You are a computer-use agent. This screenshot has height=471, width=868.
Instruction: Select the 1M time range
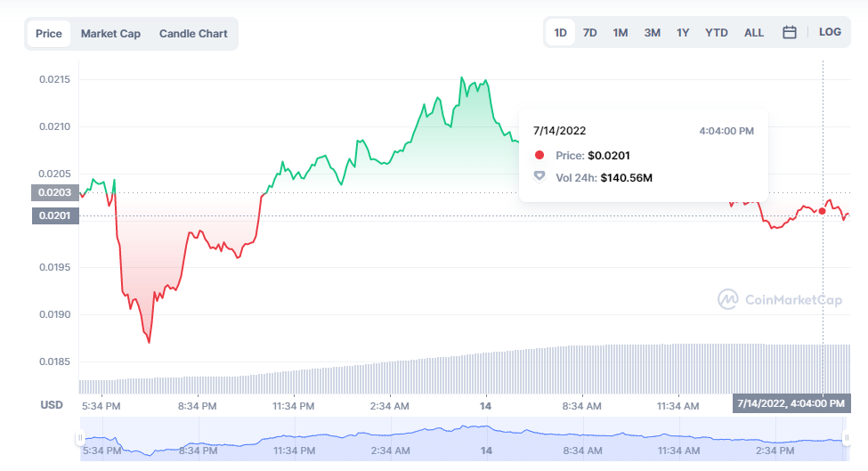[621, 33]
